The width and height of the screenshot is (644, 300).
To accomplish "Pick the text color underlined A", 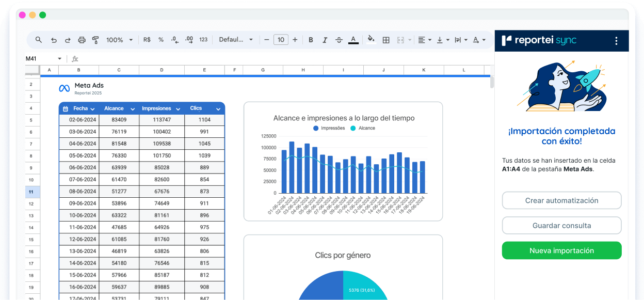I will click(353, 40).
